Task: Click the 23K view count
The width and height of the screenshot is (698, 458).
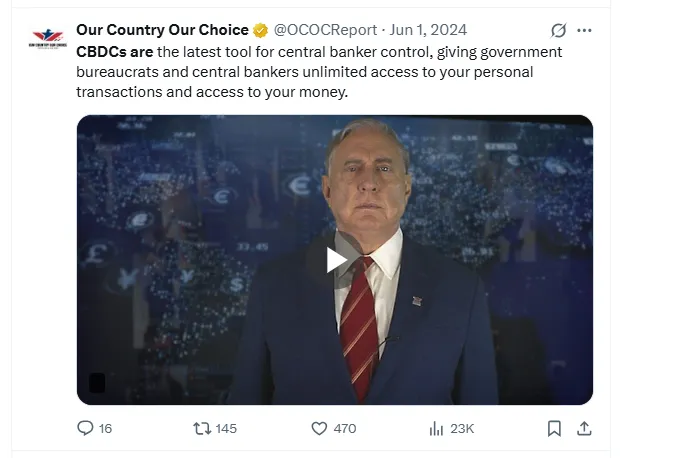Action: (462, 428)
